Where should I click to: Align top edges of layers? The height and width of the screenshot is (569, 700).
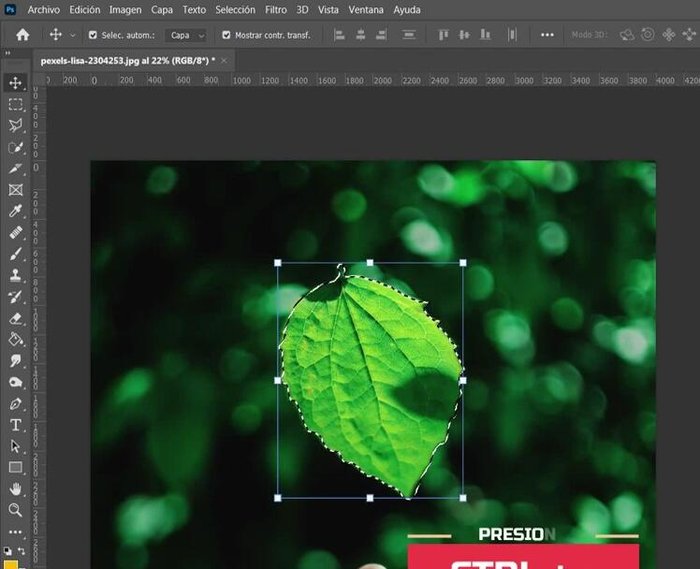(443, 35)
